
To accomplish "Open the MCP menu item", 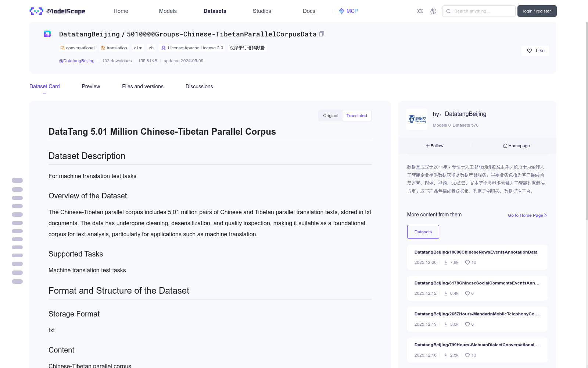I will point(348,11).
